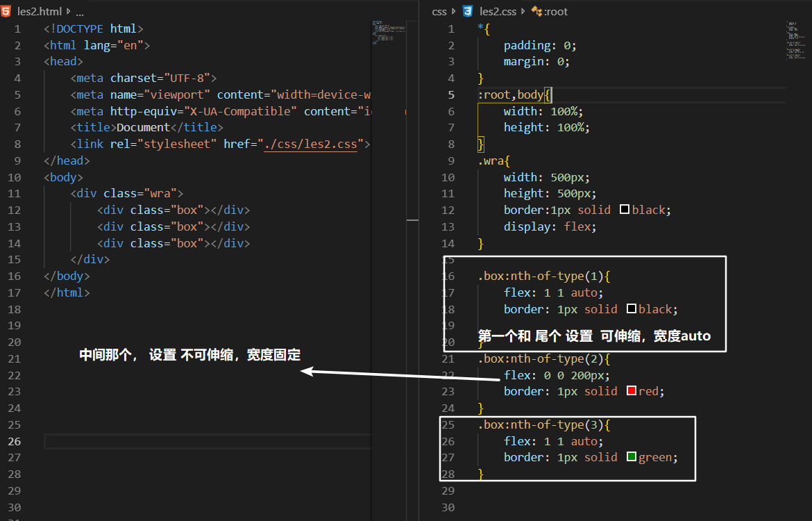This screenshot has width=812, height=521.
Task: Click the :root symbol icon in the CSS breadcrumb
Action: [536, 11]
